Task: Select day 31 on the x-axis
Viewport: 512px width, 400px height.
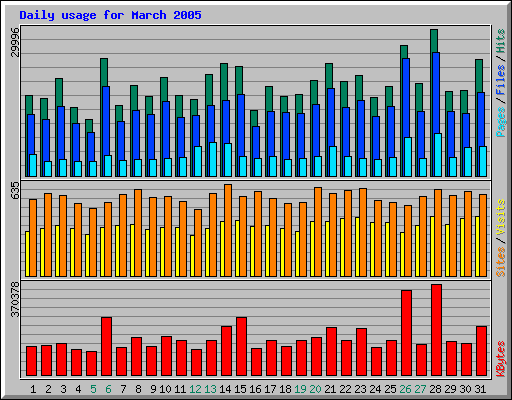Action: coord(480,389)
